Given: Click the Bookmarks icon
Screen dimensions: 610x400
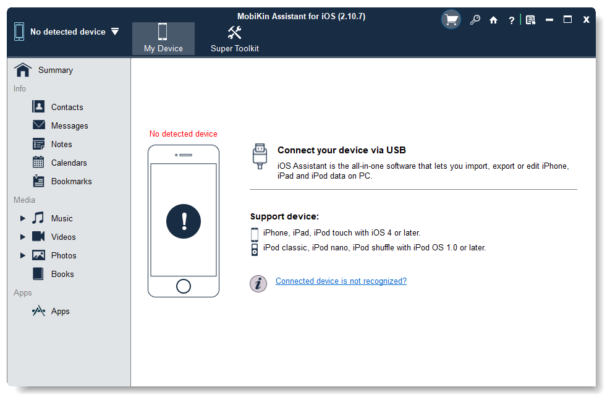Looking at the screenshot, I should click(x=38, y=181).
